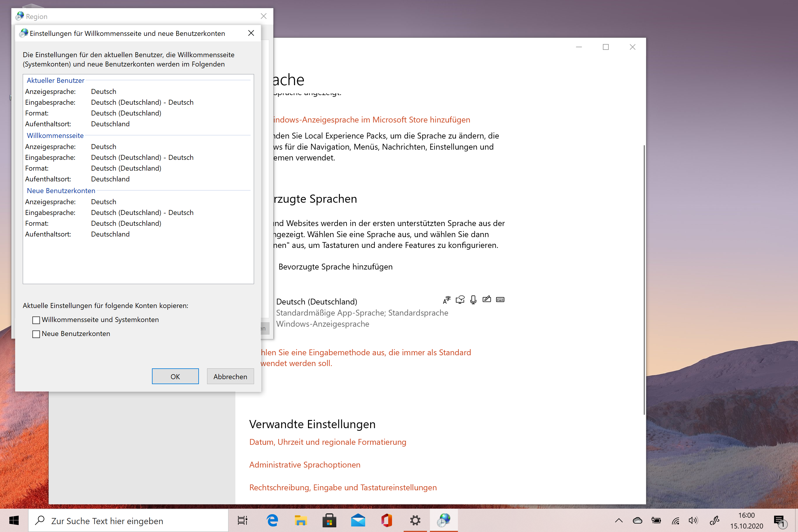Click the handwriting icon for Deutsch
The image size is (798, 532).
click(x=487, y=299)
